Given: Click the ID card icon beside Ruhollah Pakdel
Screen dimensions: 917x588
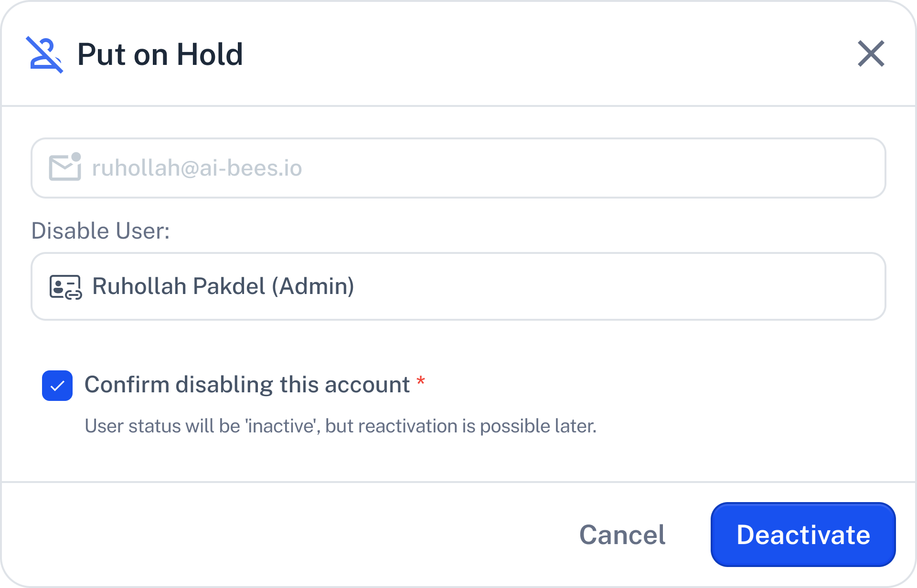Looking at the screenshot, I should [65, 287].
